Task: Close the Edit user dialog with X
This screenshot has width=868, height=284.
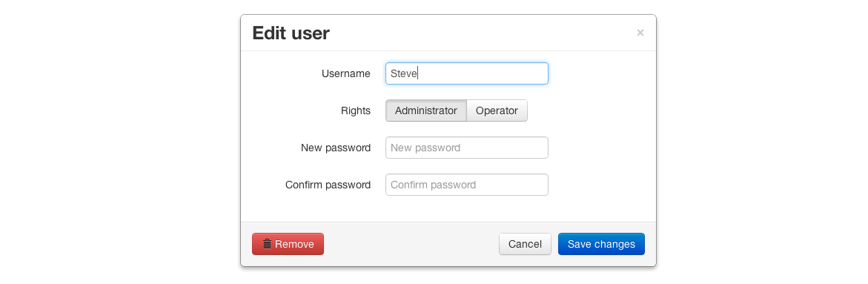Action: tap(640, 33)
